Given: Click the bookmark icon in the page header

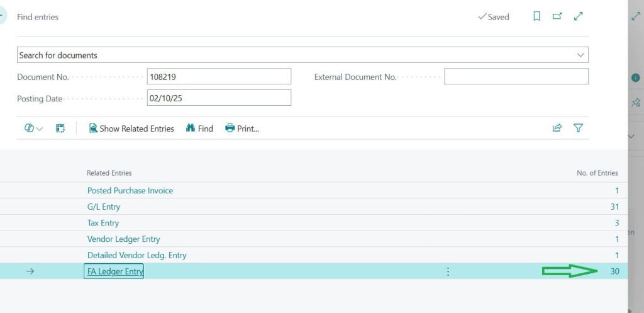Looking at the screenshot, I should coord(536,17).
